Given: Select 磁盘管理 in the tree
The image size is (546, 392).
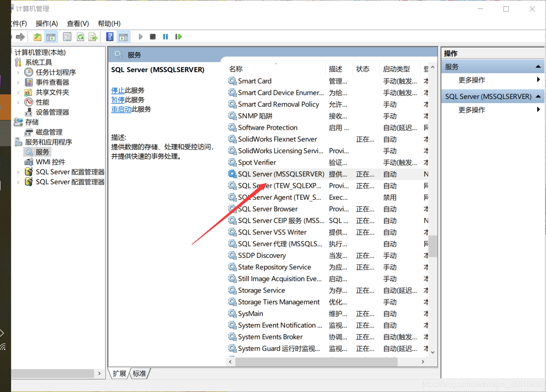Looking at the screenshot, I should pyautogui.click(x=49, y=132).
